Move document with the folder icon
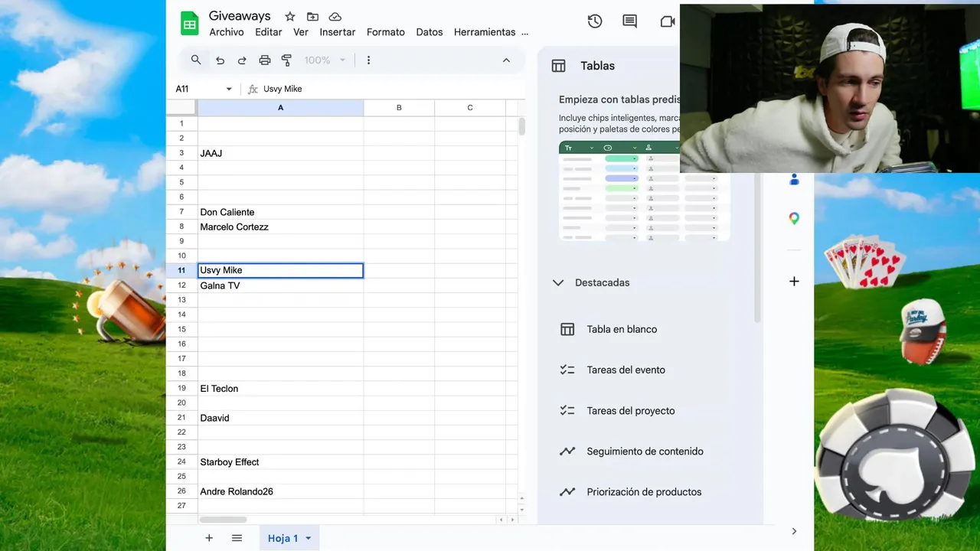The height and width of the screenshot is (551, 980). coord(312,17)
